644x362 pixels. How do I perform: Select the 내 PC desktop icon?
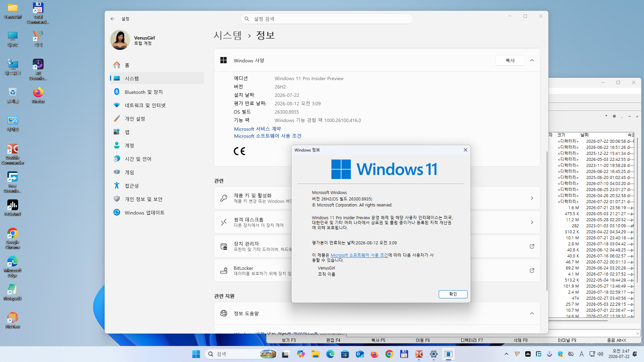click(13, 39)
